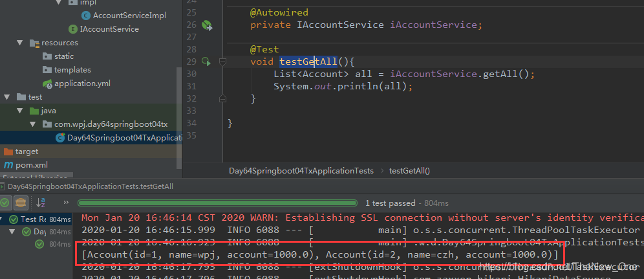Select the pom.xml file
The height and width of the screenshot is (279, 644).
pos(32,165)
